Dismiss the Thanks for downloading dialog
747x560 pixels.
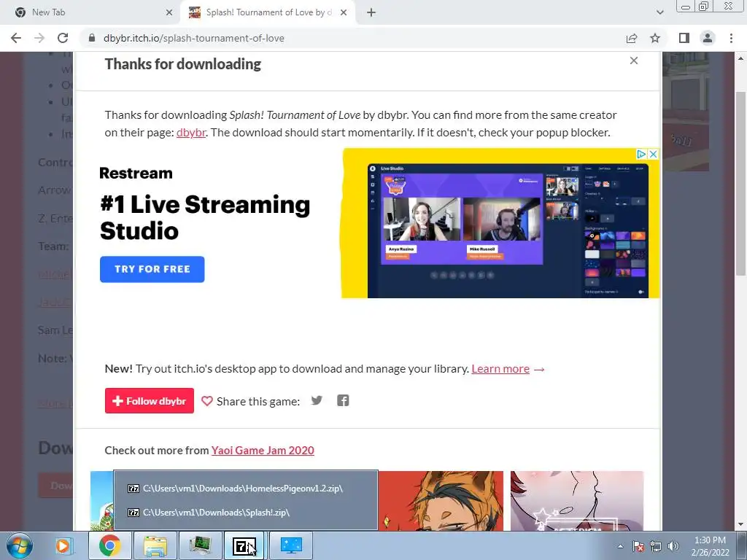634,61
